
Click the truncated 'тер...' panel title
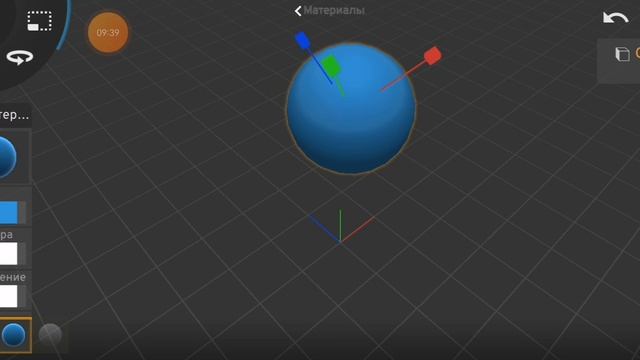(14, 115)
